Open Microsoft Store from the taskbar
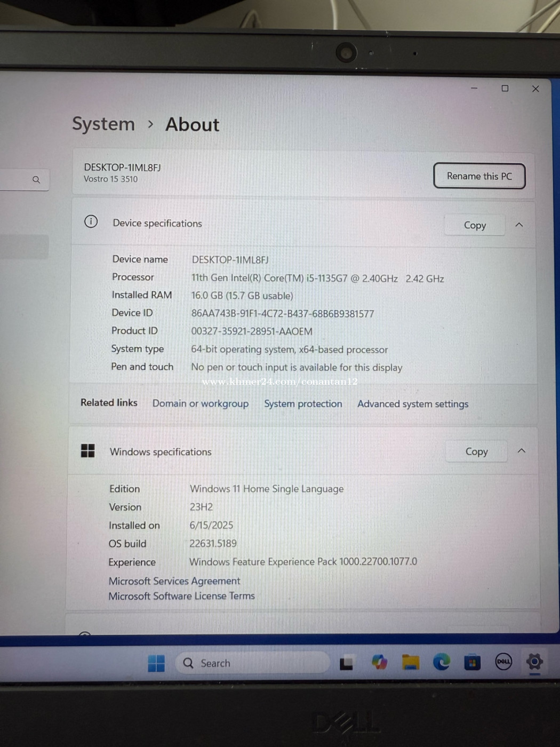This screenshot has width=560, height=747. pos(472,663)
